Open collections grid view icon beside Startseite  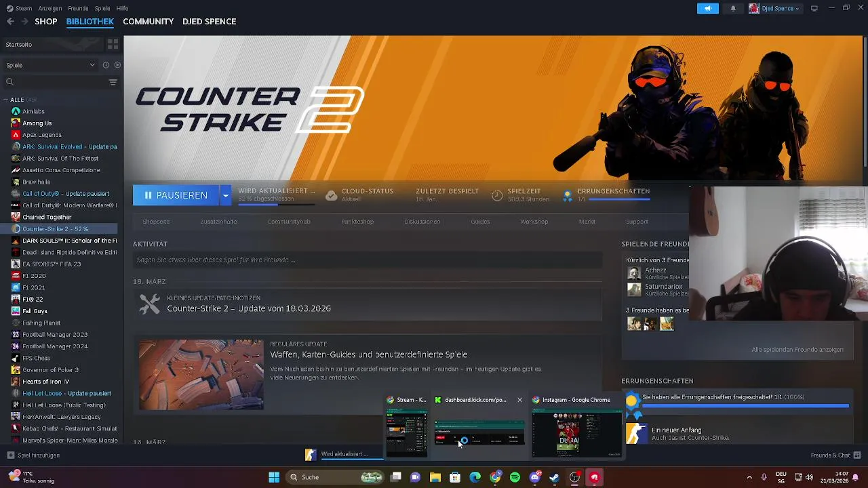click(x=113, y=44)
